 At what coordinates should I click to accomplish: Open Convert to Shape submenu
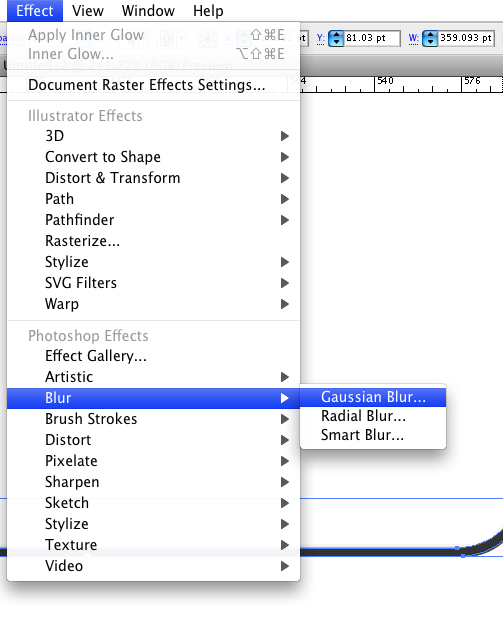pyautogui.click(x=153, y=157)
